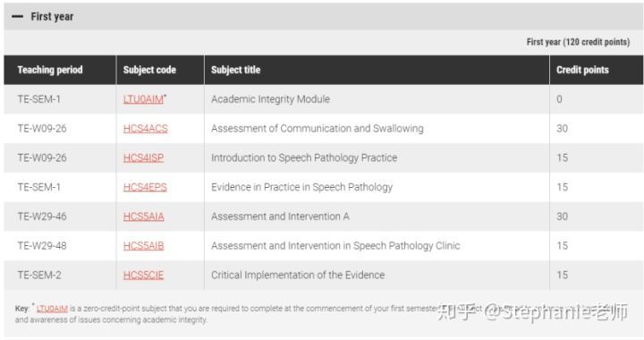
Task: Open the HCS5AIA subject link
Action: (x=144, y=217)
